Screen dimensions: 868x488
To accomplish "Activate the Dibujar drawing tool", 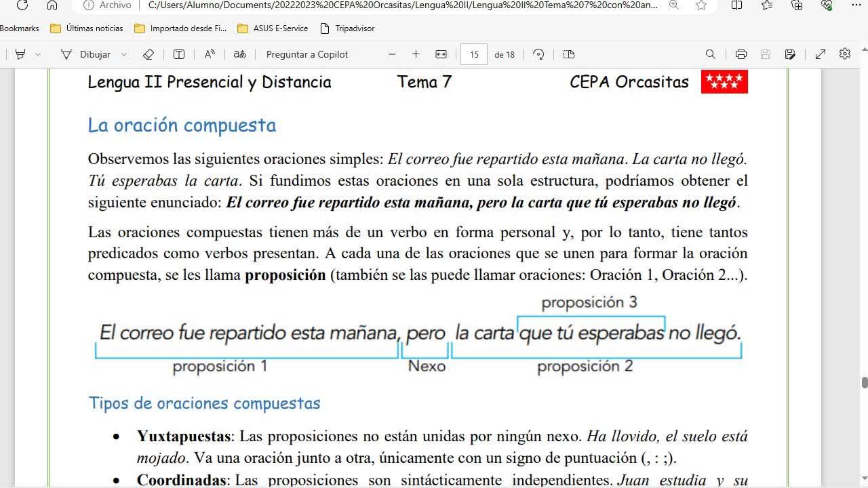I will pos(86,54).
